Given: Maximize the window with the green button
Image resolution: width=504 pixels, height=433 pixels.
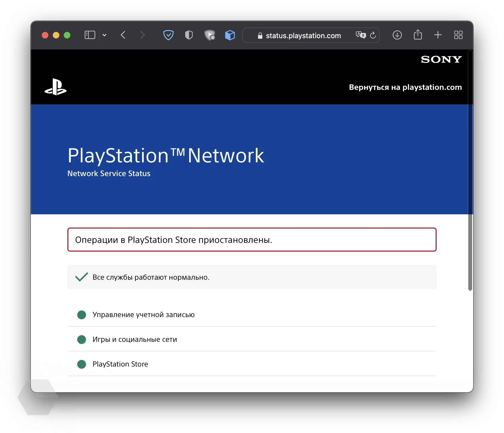Looking at the screenshot, I should pyautogui.click(x=67, y=35).
